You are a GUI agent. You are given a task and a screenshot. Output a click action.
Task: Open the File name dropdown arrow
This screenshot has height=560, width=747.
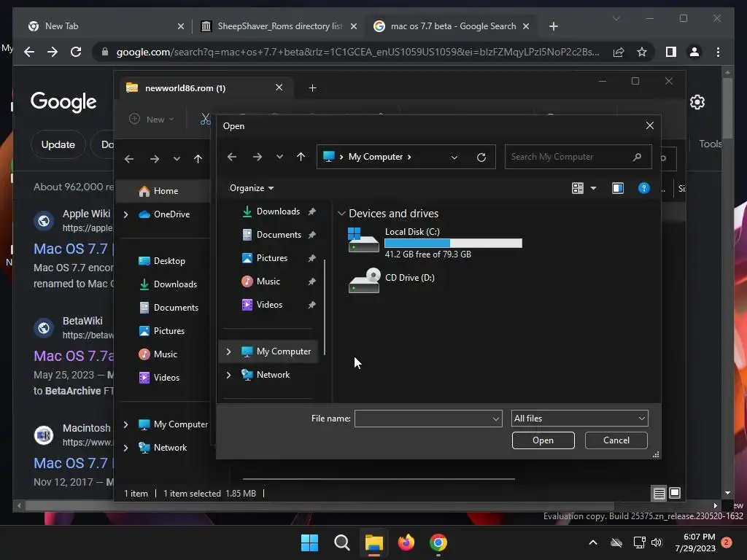pos(495,419)
